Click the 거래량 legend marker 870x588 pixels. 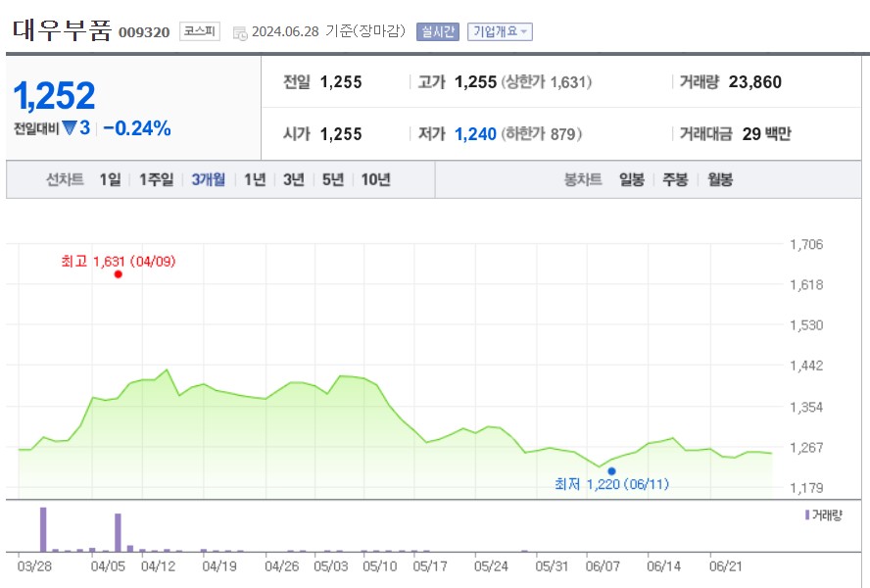[x=807, y=515]
